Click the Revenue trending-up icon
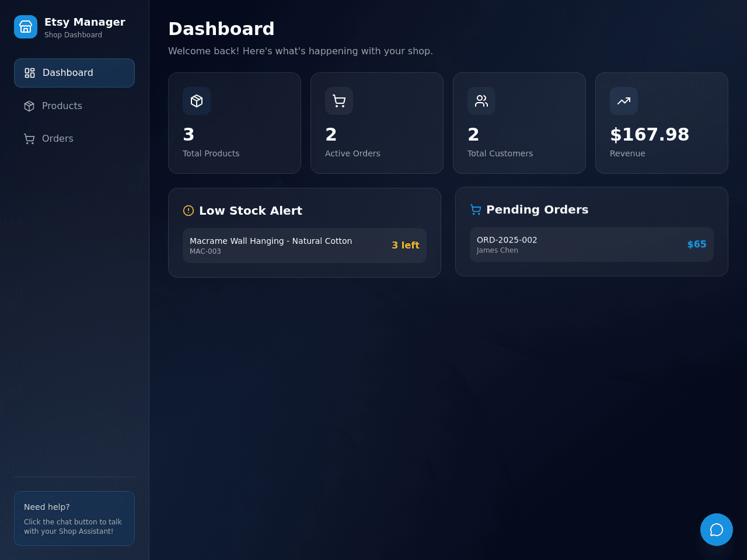 point(624,101)
